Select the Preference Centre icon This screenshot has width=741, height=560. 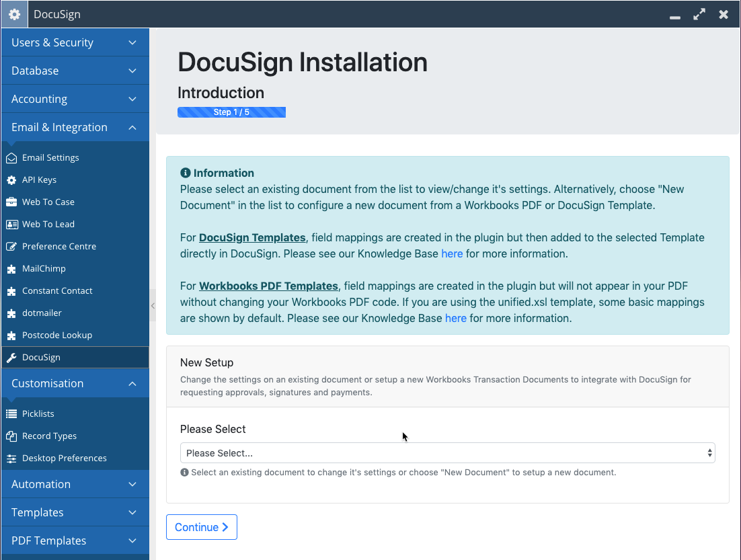pyautogui.click(x=11, y=246)
